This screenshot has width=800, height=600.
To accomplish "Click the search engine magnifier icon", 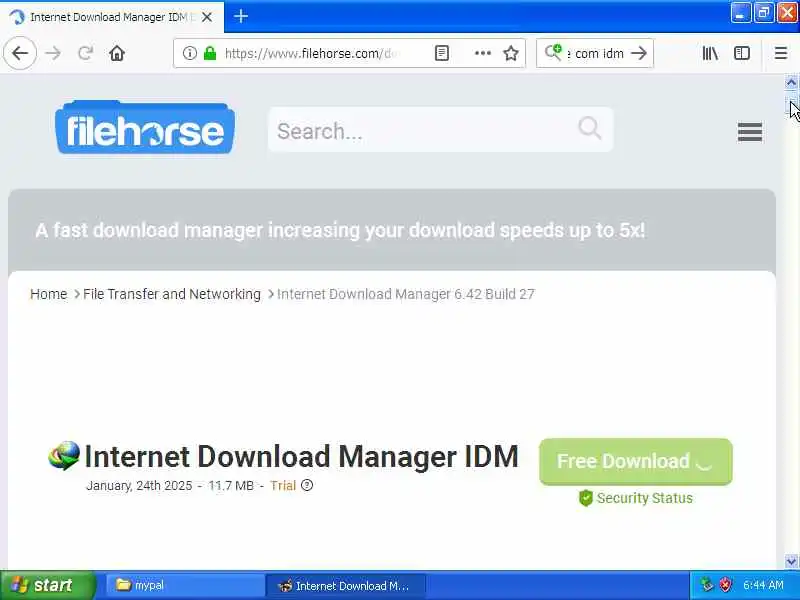I will [x=554, y=52].
